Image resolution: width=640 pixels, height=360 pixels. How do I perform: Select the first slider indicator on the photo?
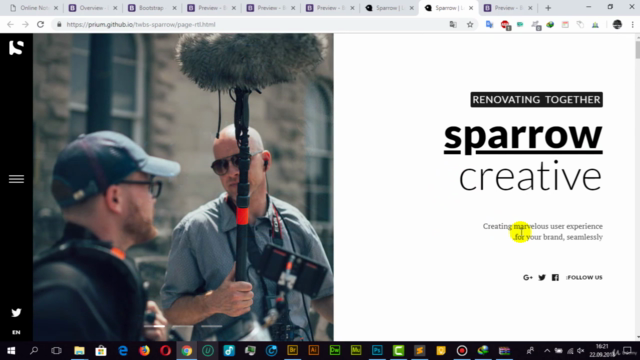(x=154, y=326)
